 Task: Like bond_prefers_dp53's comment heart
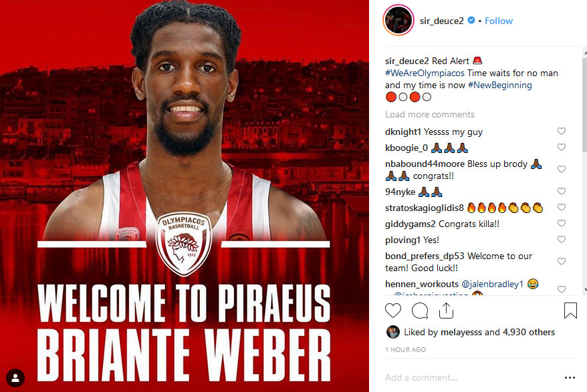(561, 262)
